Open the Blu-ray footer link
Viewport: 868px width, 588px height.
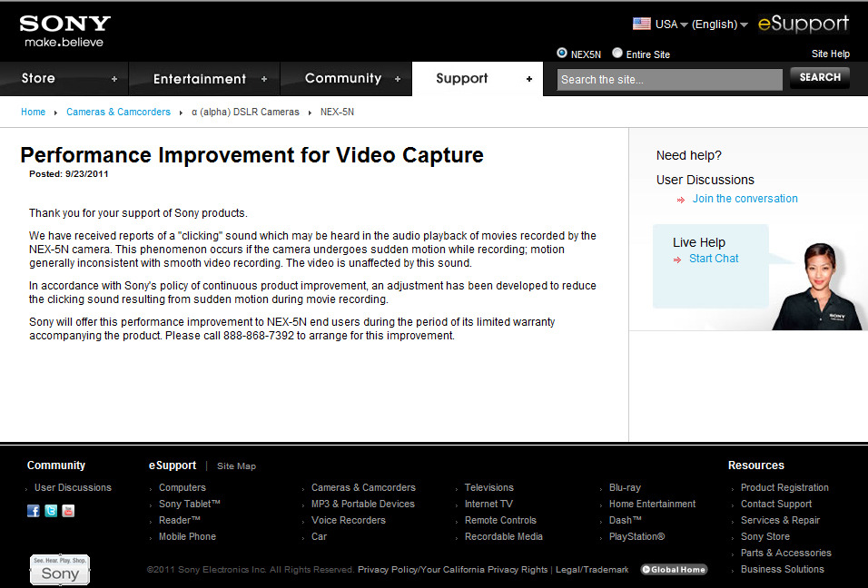(x=625, y=487)
